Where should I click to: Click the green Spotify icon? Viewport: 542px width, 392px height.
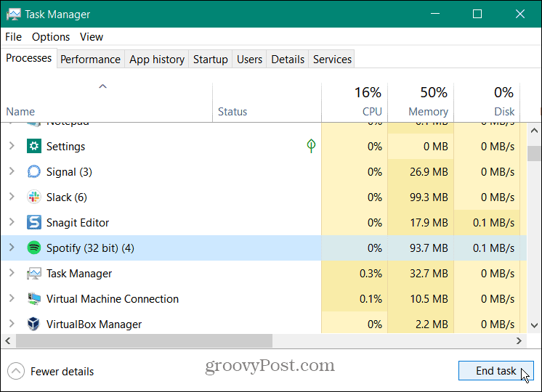coord(34,248)
